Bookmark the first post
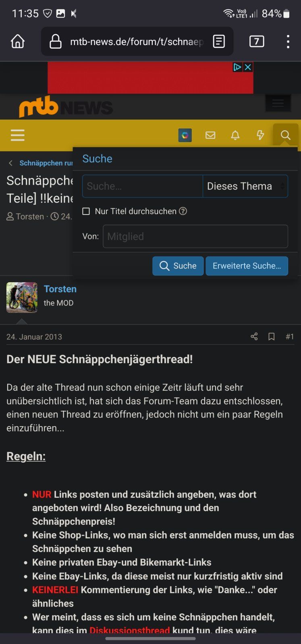Image resolution: width=301 pixels, height=644 pixels. point(272,336)
